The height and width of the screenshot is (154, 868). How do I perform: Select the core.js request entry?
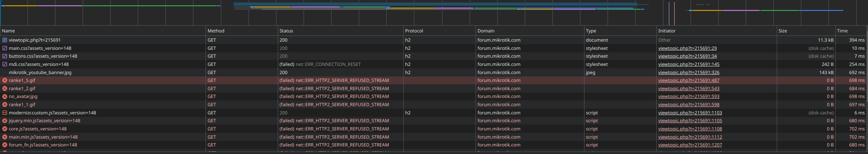[x=38, y=129]
